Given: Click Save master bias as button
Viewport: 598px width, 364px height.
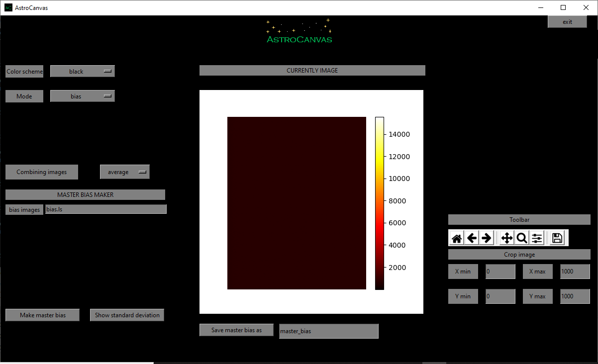Looking at the screenshot, I should click(236, 330).
